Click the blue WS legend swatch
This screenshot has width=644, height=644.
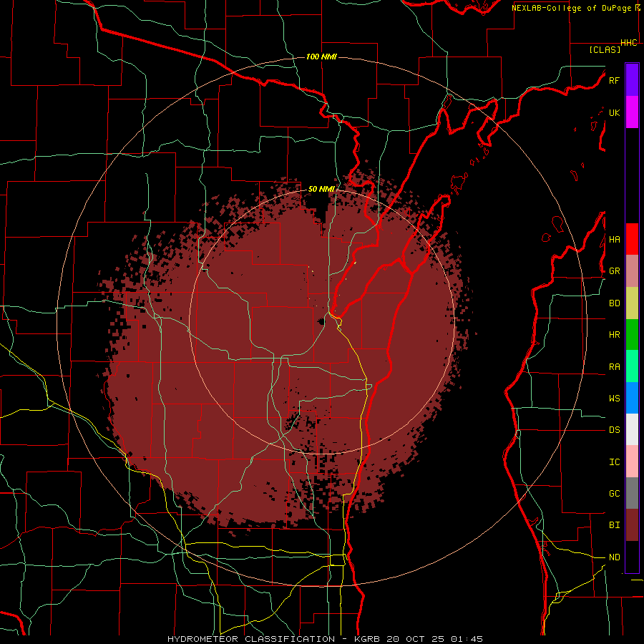pos(632,398)
